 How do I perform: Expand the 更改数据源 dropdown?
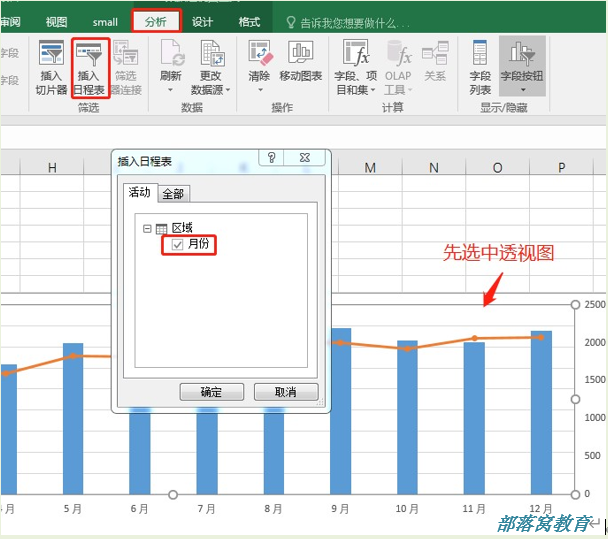click(228, 90)
